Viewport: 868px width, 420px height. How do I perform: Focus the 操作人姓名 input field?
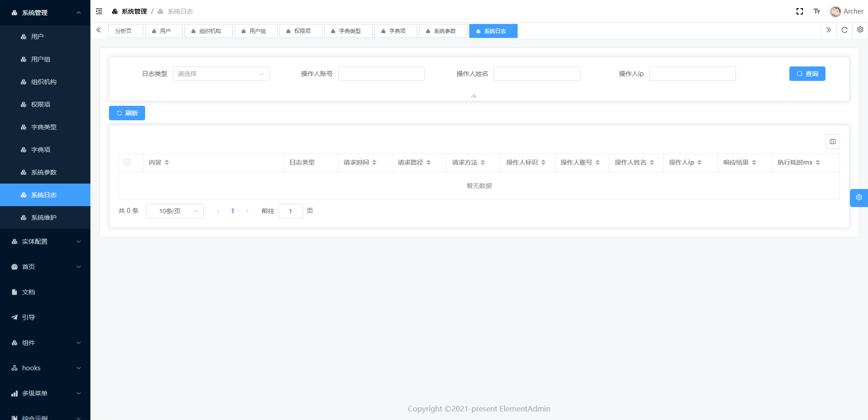coord(537,74)
